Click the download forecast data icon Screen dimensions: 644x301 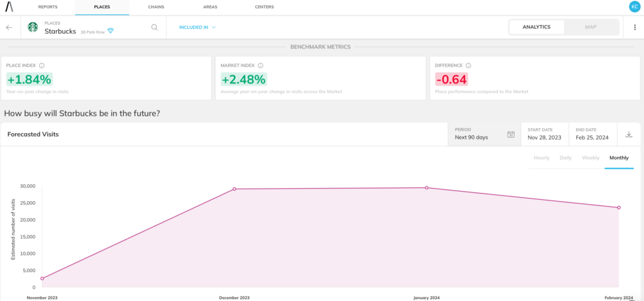click(x=628, y=134)
